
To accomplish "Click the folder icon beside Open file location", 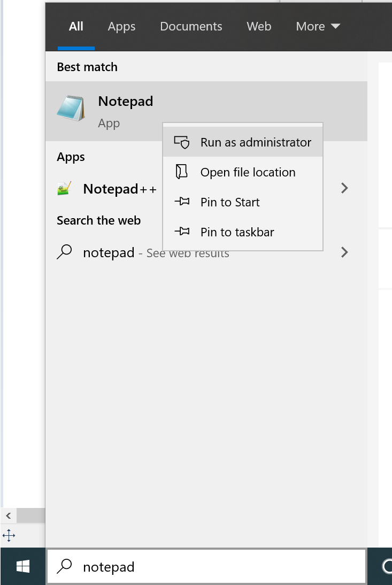I will pyautogui.click(x=182, y=172).
